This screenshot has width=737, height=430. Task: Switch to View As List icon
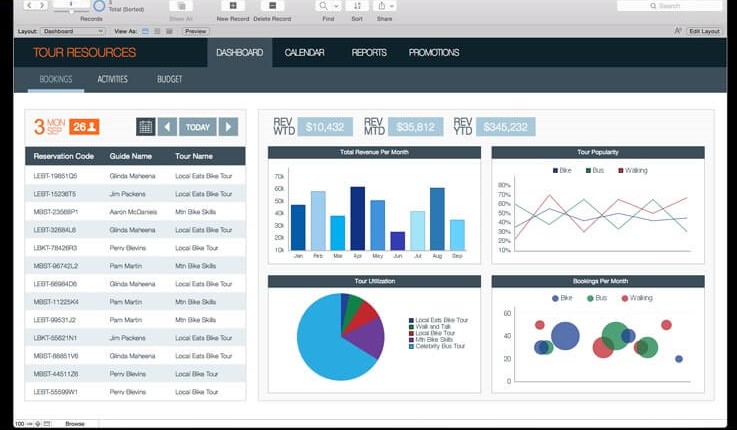click(157, 31)
